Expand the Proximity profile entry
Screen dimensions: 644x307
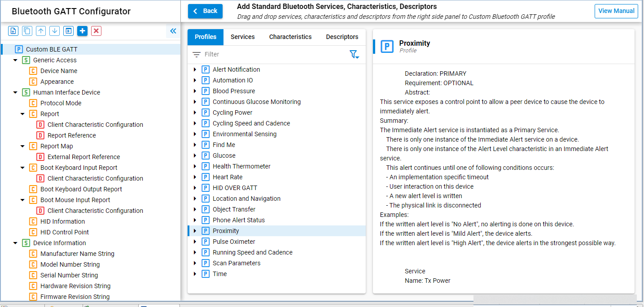195,230
